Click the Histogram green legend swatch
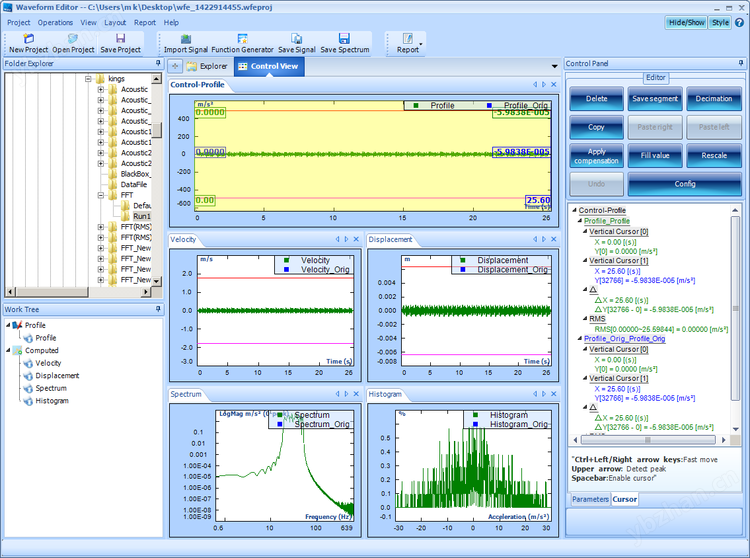The height and width of the screenshot is (558, 750). (475, 415)
